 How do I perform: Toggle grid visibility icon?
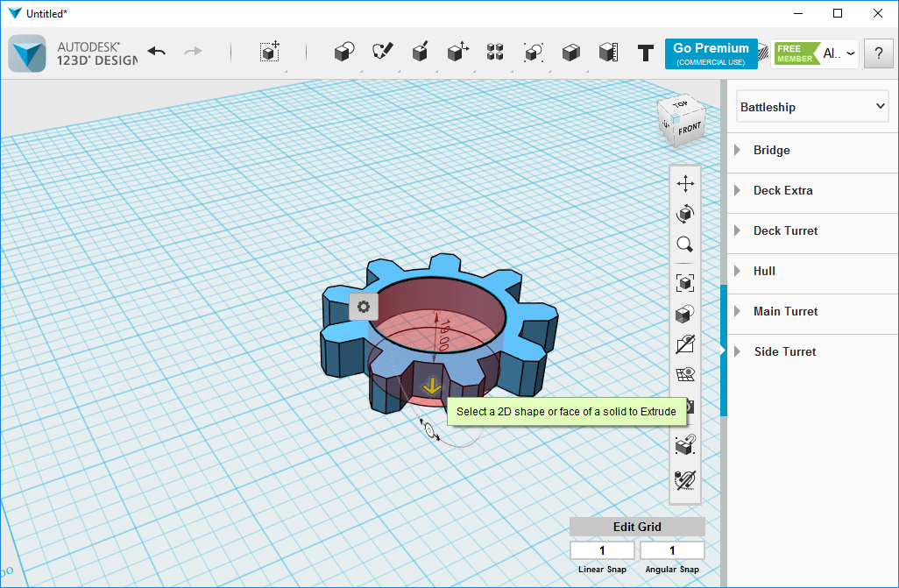click(x=685, y=375)
